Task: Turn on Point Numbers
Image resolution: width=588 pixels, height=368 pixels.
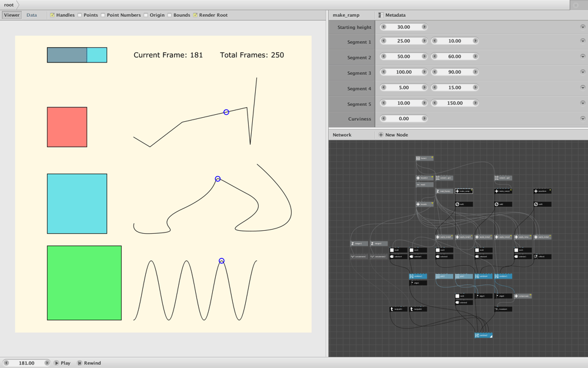Action: tap(103, 15)
